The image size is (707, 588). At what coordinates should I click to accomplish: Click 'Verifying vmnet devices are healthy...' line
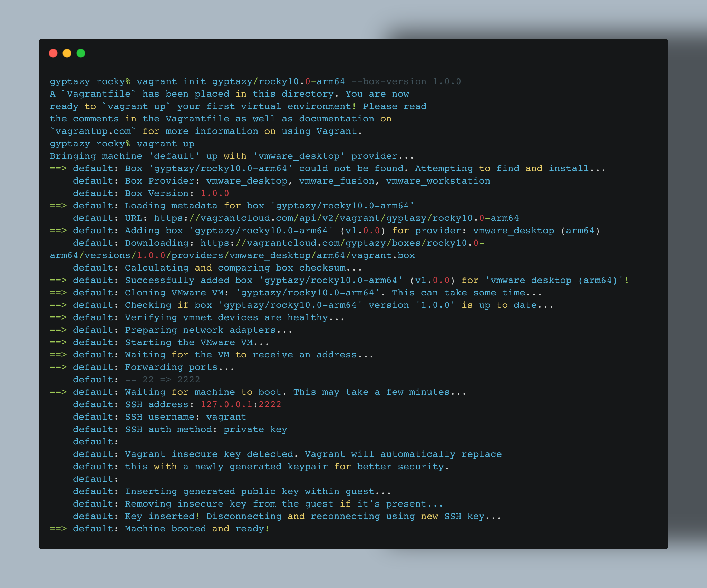tap(197, 318)
